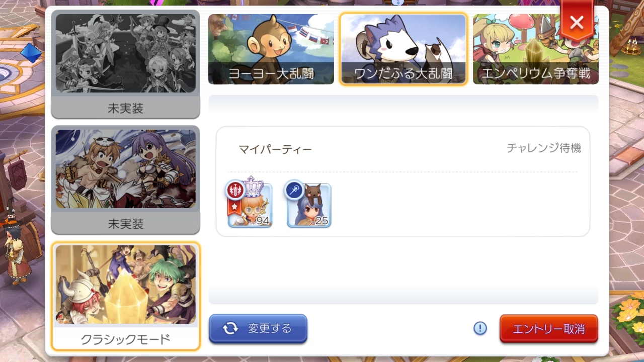Click the マイパーティー heading

(x=275, y=149)
